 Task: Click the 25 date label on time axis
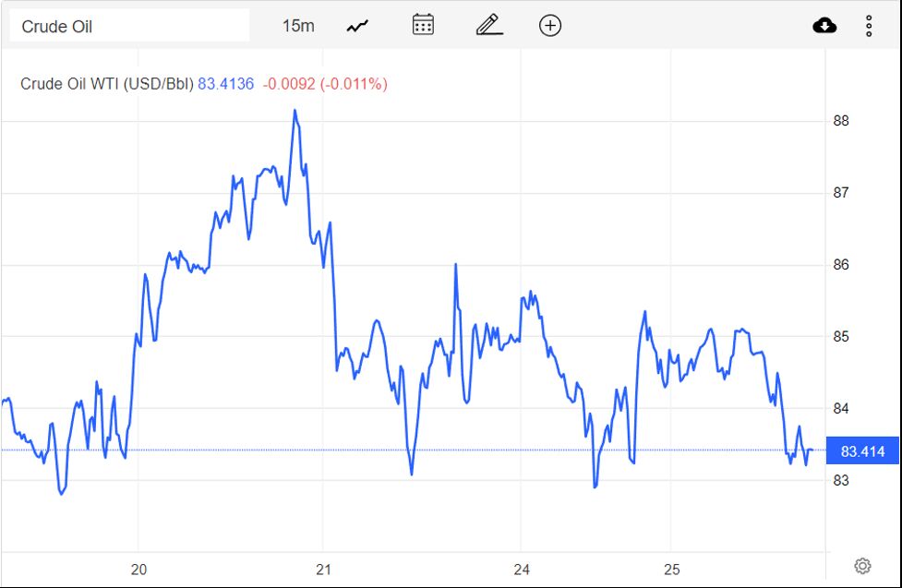click(672, 569)
